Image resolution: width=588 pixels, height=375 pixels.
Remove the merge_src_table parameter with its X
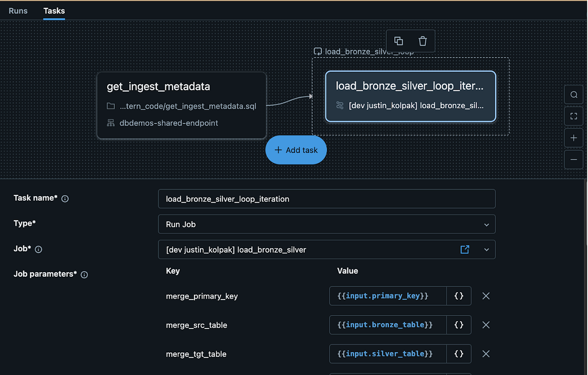pos(486,325)
